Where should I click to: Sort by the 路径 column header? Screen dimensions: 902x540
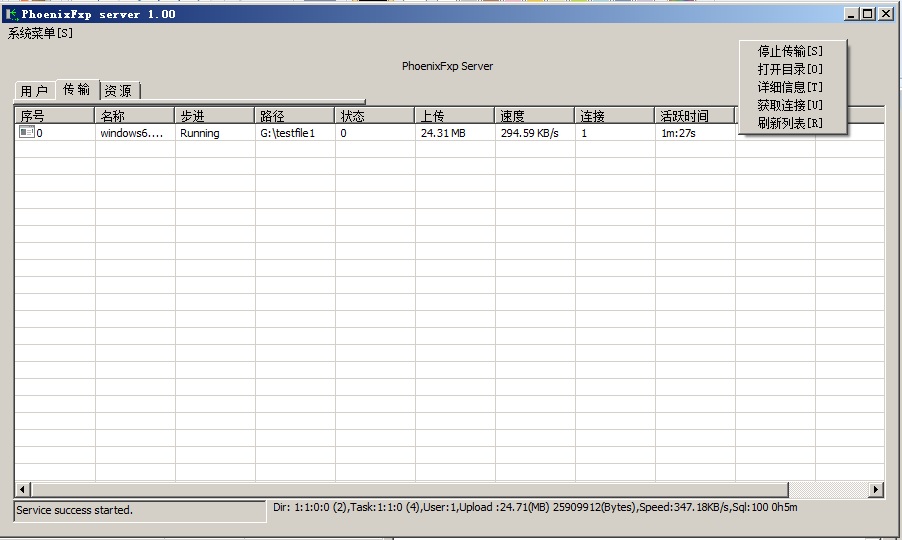(295, 116)
